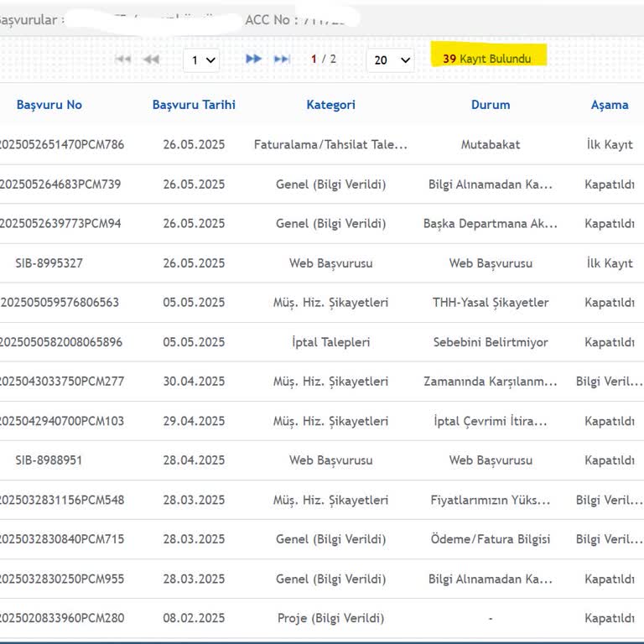Click the 39 Kayıt Bulundu highlighted label
Image resolution: width=644 pixels, height=644 pixels.
click(487, 59)
